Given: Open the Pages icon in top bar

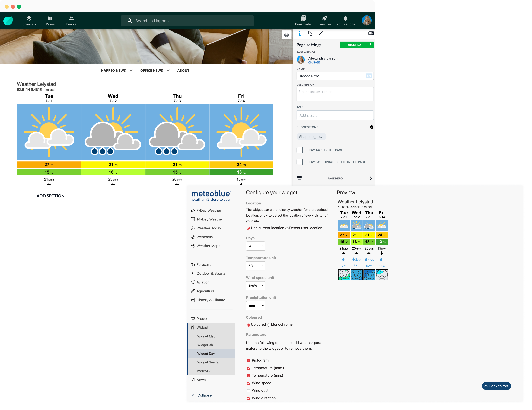Looking at the screenshot, I should (50, 21).
